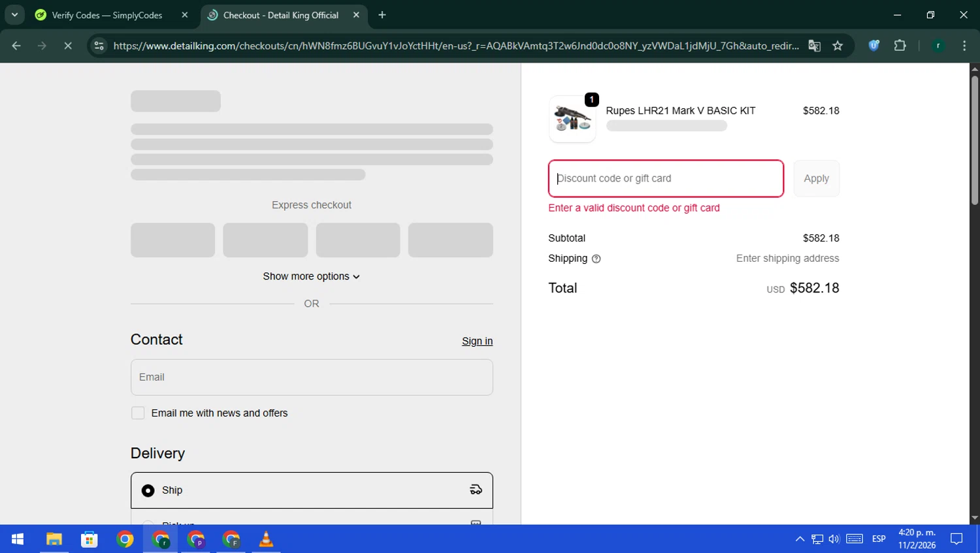Screen dimensions: 980x553
Task: Open the volume speaker tray icon
Action: point(834,539)
